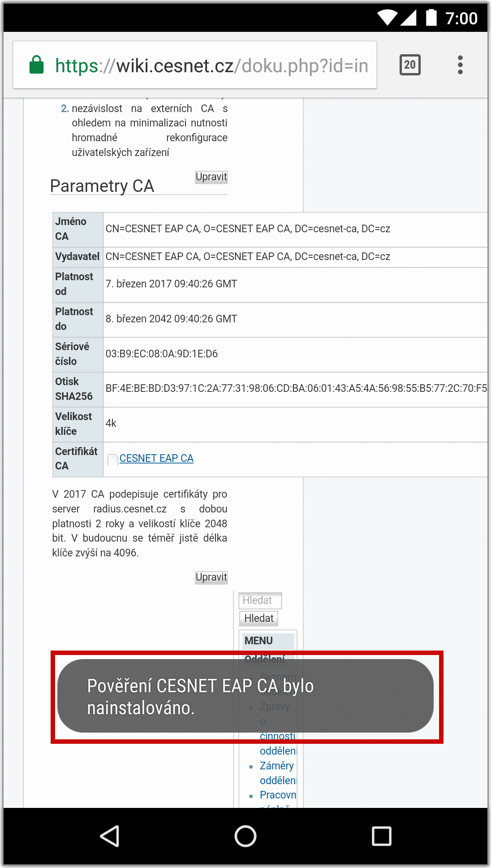
Task: Tap the Jméno CA row header
Action: (78, 229)
